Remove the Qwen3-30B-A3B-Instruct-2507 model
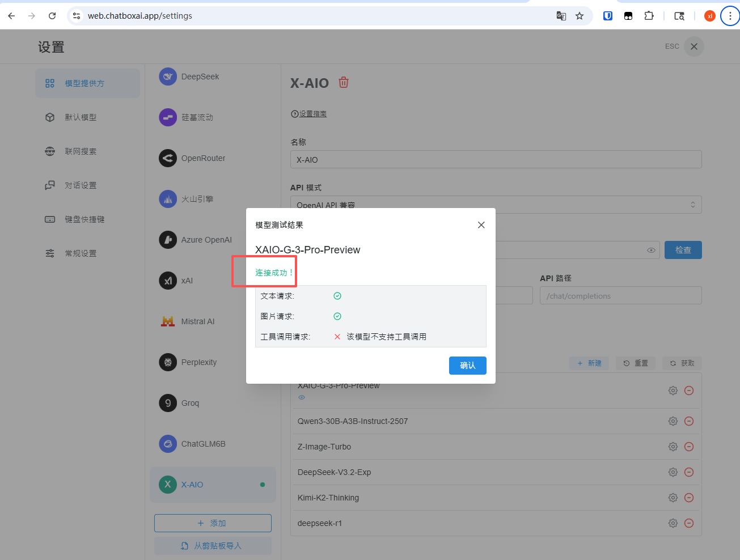Screen dimensions: 740x560 [x=689, y=421]
